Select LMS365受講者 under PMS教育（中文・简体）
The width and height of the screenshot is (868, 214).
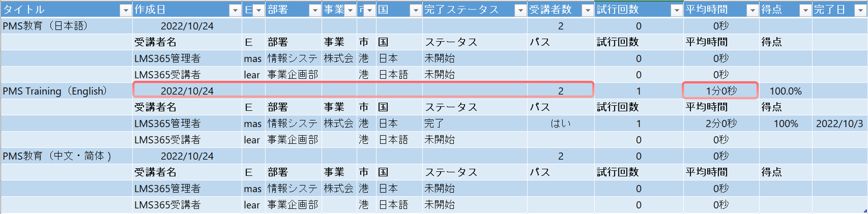pyautogui.click(x=187, y=204)
